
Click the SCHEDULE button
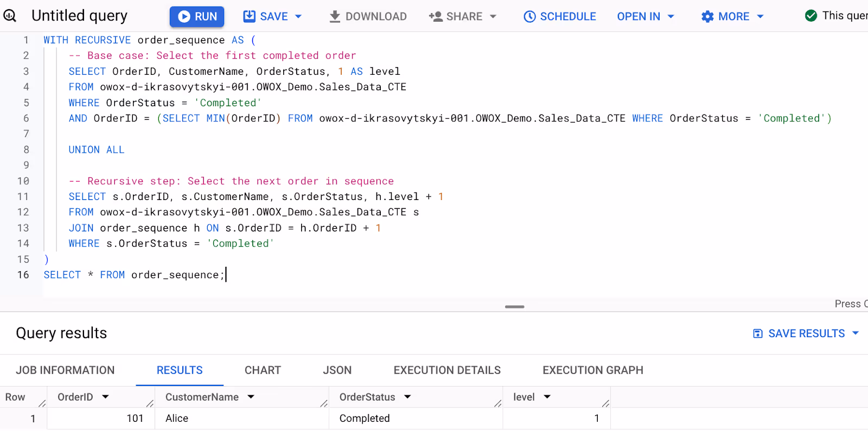coord(559,16)
